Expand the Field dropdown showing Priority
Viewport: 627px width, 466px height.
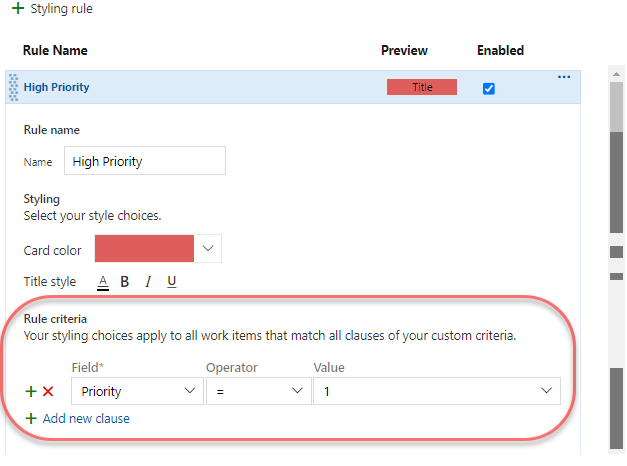(x=137, y=391)
